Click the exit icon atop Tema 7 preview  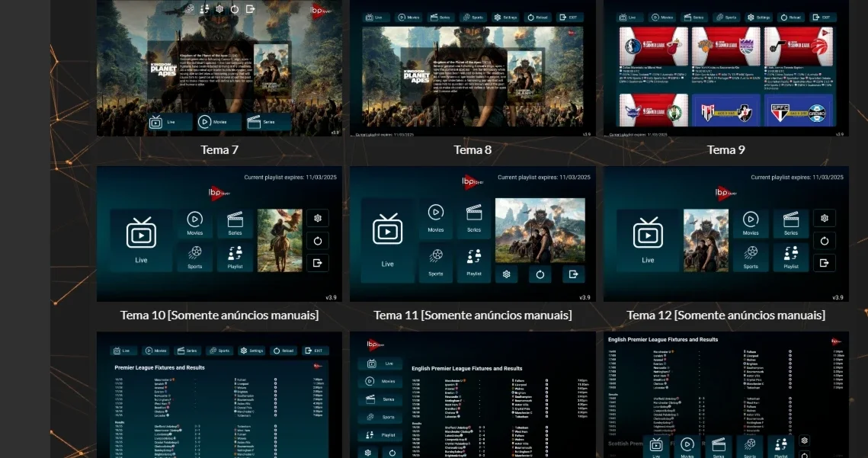point(250,9)
